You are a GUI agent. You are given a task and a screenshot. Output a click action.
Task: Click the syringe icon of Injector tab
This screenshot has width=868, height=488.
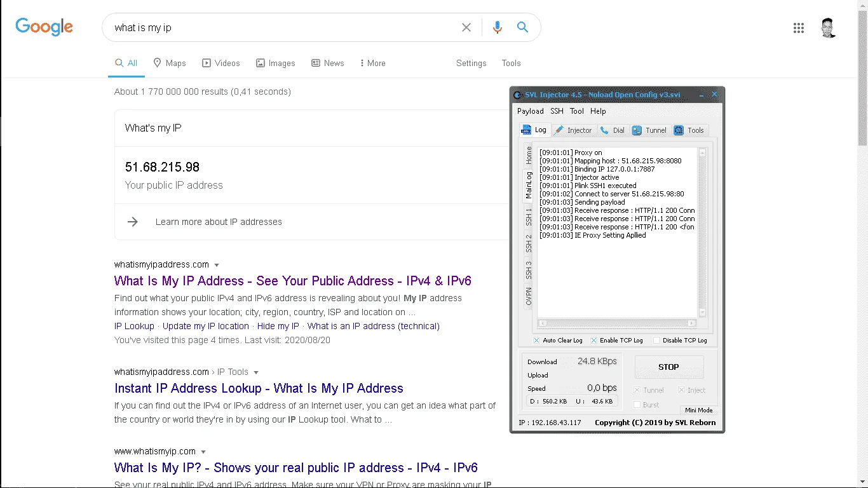click(x=559, y=130)
